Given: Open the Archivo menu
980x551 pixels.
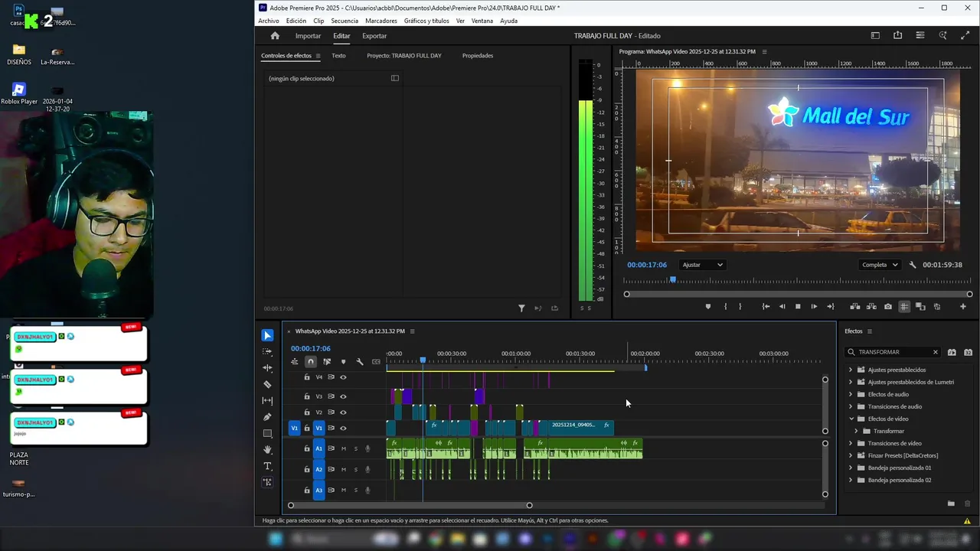Looking at the screenshot, I should point(269,21).
